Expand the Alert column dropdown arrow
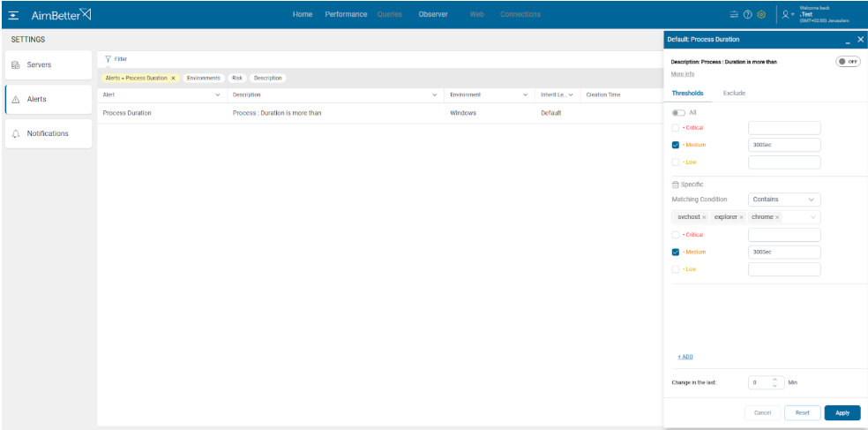Screen dimensions: 868x430 tap(218, 94)
